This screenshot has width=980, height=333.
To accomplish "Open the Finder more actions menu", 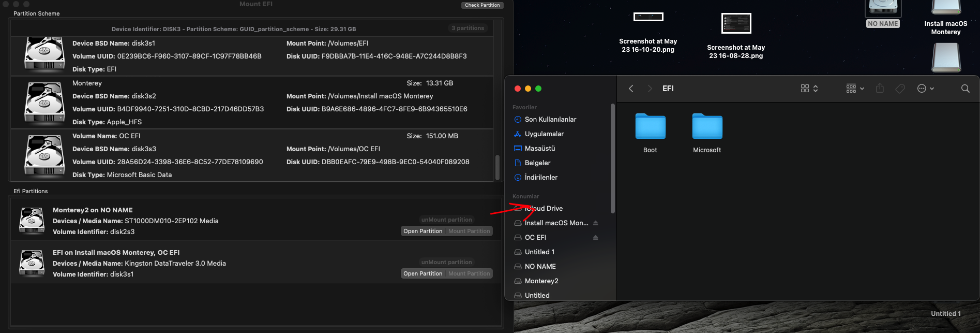I will [925, 89].
